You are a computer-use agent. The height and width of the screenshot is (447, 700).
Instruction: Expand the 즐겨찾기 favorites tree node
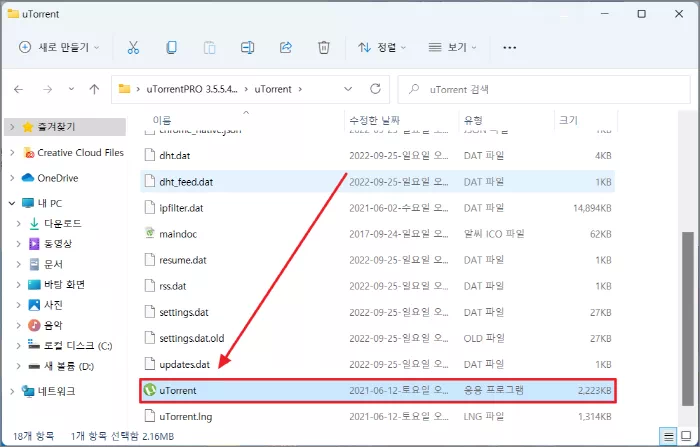point(12,127)
